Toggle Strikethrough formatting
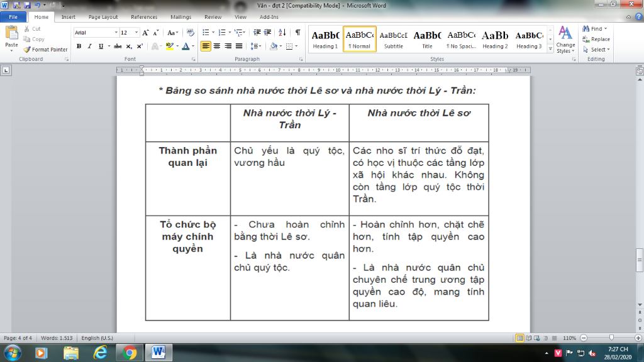 (x=118, y=46)
